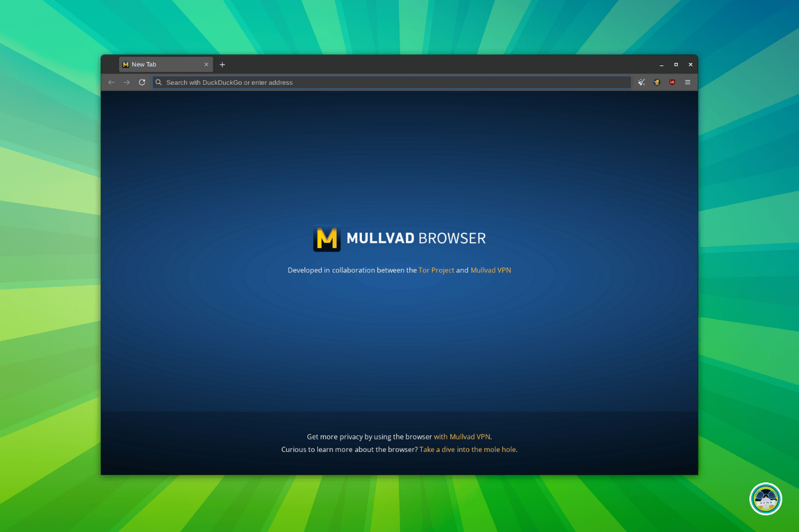Click the yellow Mullvad M logo
The image size is (799, 532).
[x=327, y=239]
